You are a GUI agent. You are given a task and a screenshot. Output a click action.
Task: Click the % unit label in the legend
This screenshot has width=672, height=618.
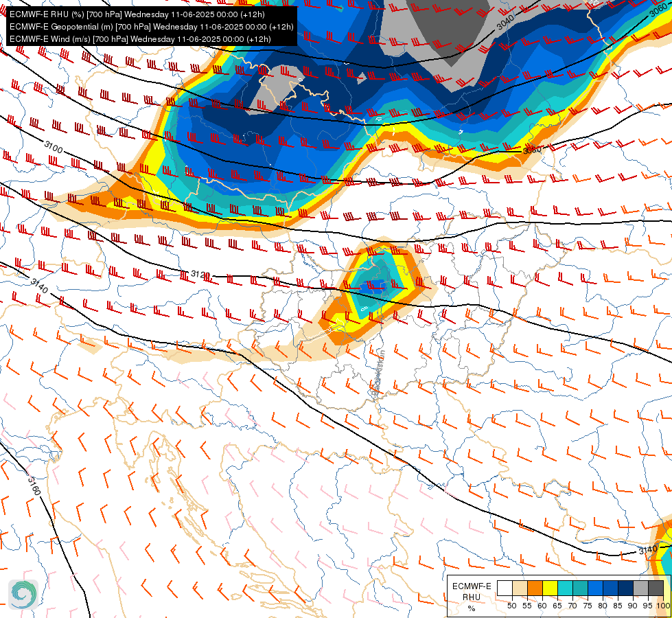(x=472, y=608)
